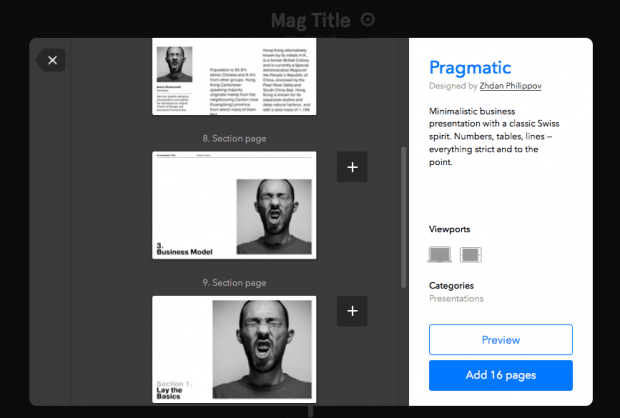Click the Preview button
This screenshot has height=418, width=620.
(500, 340)
